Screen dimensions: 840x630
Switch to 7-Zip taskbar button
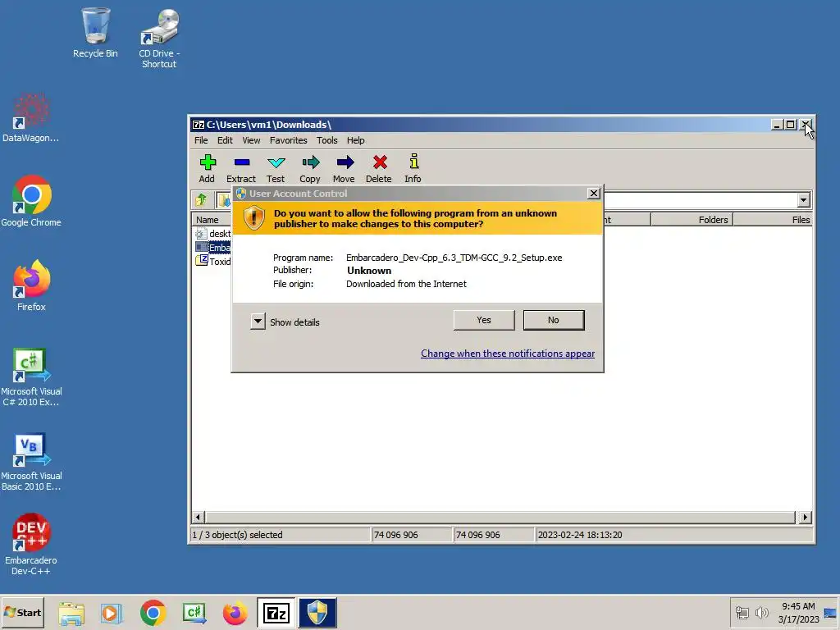tap(276, 613)
